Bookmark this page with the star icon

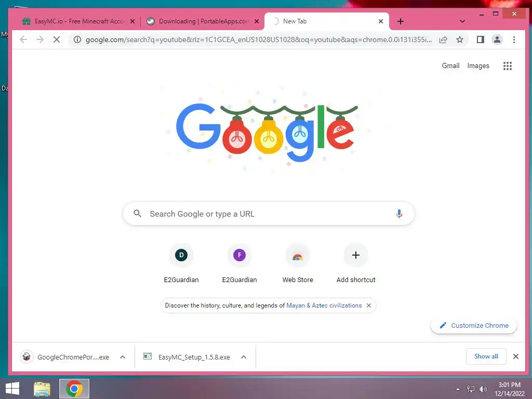[460, 39]
